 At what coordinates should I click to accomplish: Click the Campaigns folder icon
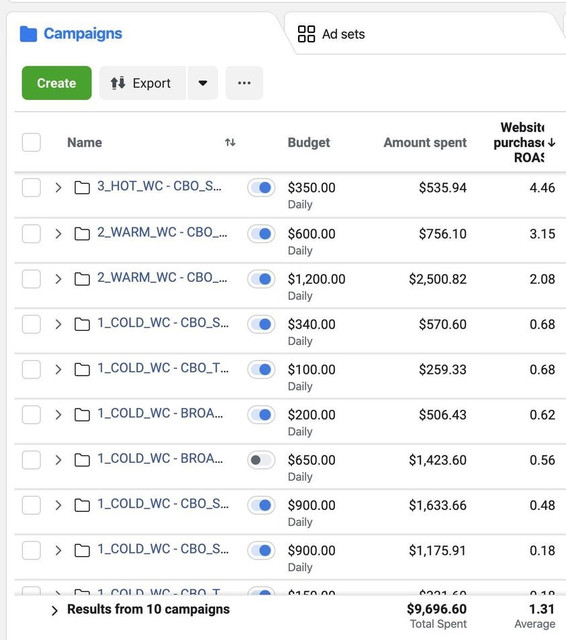[x=28, y=34]
